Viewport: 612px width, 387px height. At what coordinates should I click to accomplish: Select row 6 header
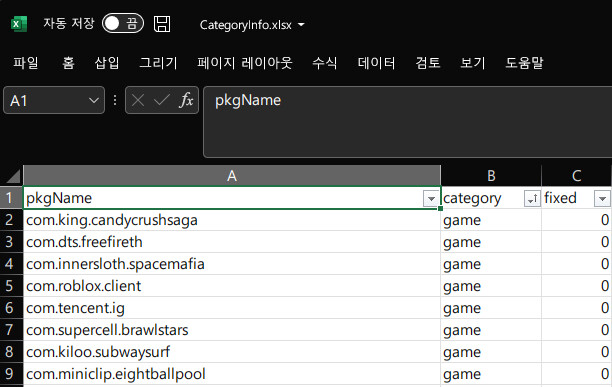(11, 308)
